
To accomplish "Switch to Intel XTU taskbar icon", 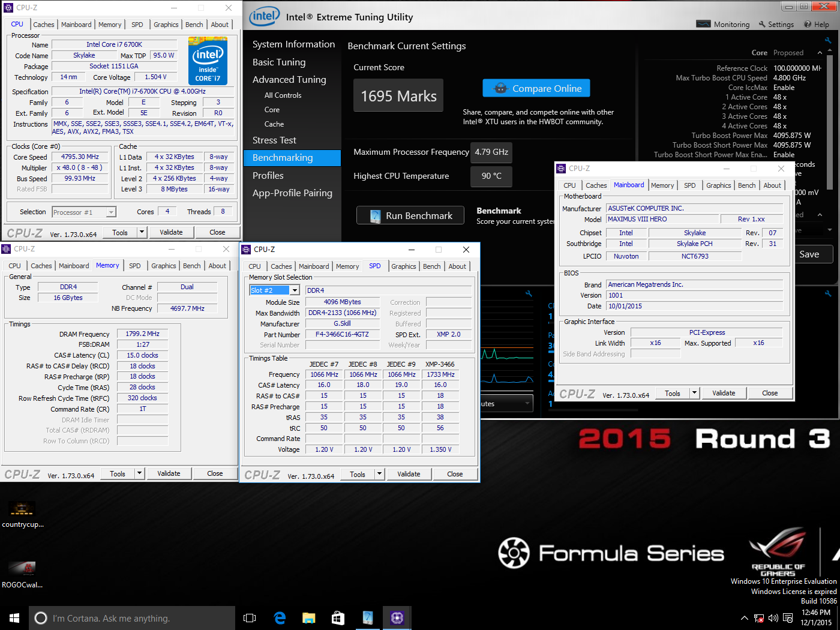I will pos(367,618).
